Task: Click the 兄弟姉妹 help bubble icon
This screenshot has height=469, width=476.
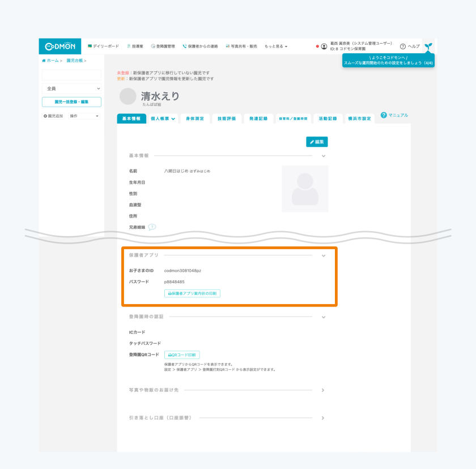Action: 152,227
